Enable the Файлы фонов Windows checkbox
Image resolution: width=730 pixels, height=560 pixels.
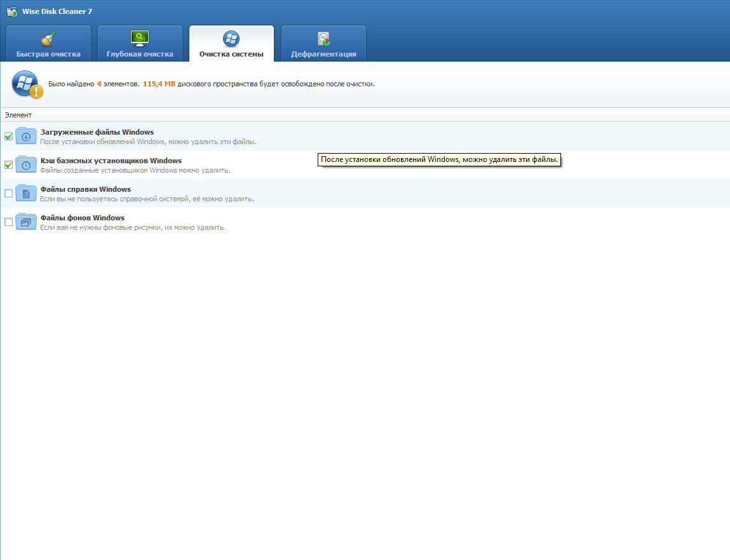point(8,222)
